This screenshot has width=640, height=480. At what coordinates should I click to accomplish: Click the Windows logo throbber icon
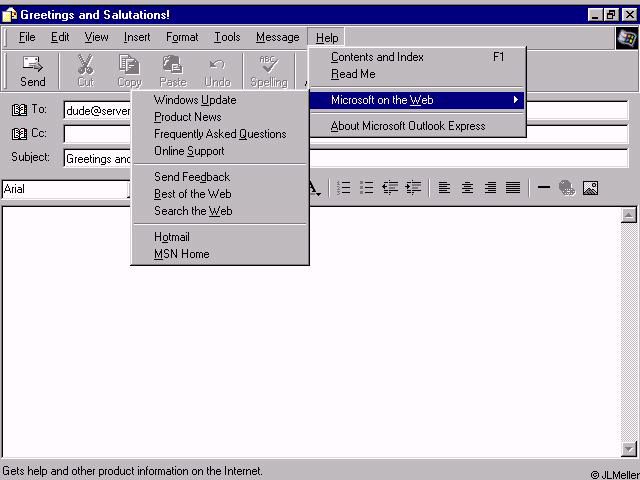click(627, 38)
